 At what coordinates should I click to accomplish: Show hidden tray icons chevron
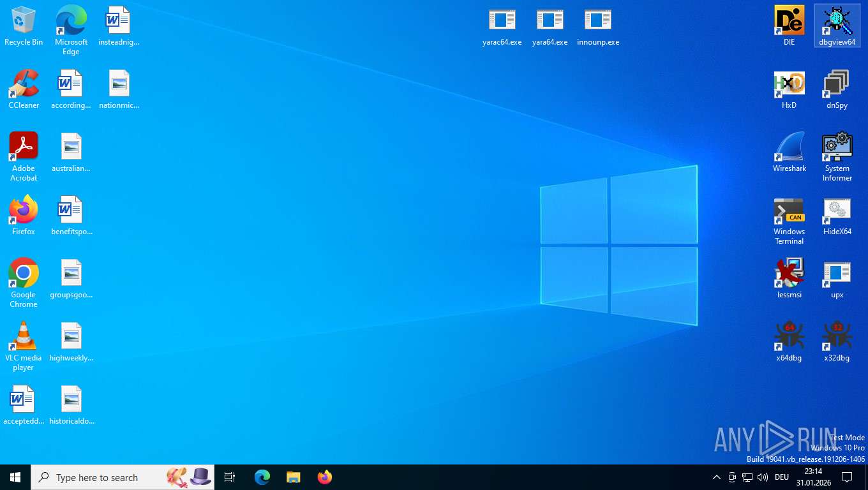point(716,477)
